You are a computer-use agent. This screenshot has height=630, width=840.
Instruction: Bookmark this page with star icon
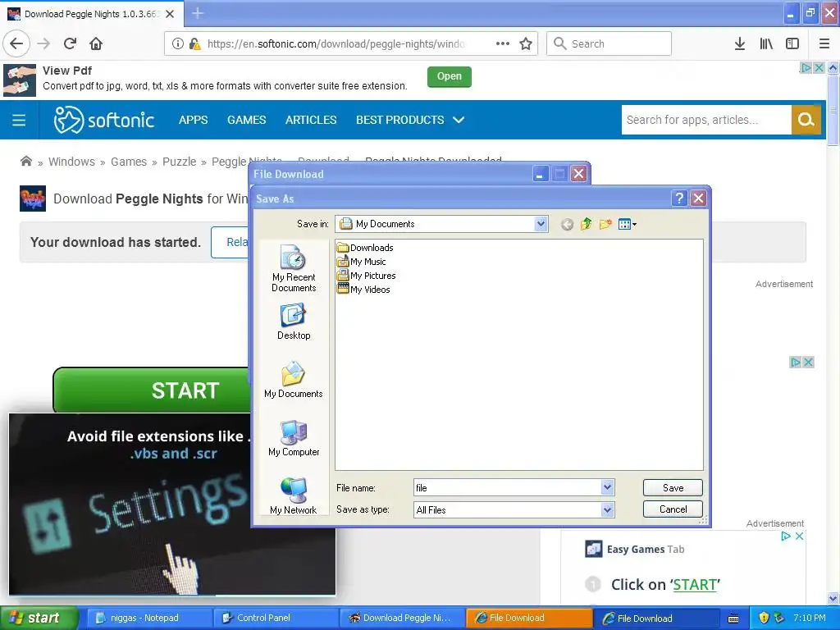coord(526,43)
